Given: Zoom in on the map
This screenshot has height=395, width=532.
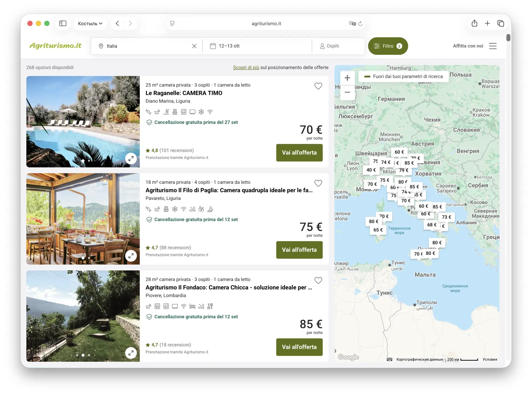Looking at the screenshot, I should [347, 78].
